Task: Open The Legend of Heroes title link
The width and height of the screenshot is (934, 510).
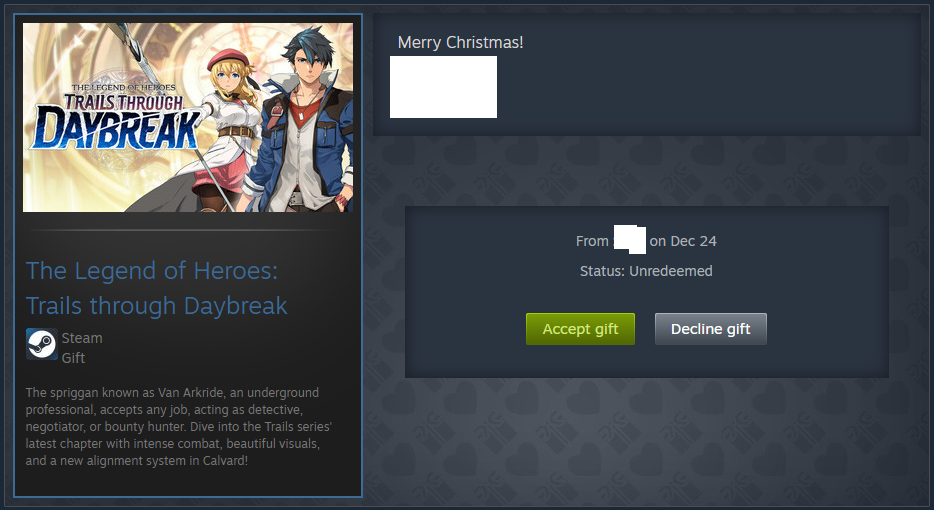Action: pyautogui.click(x=152, y=271)
